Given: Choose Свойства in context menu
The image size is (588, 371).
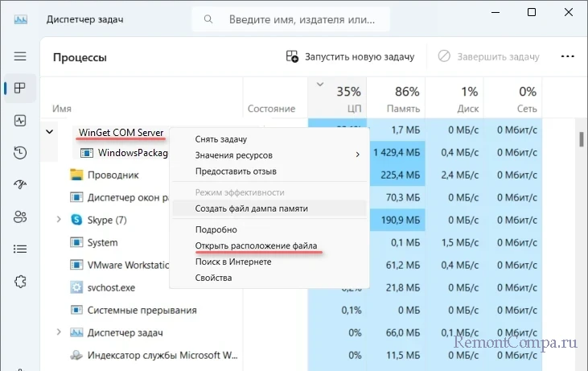Looking at the screenshot, I should [x=269, y=278].
